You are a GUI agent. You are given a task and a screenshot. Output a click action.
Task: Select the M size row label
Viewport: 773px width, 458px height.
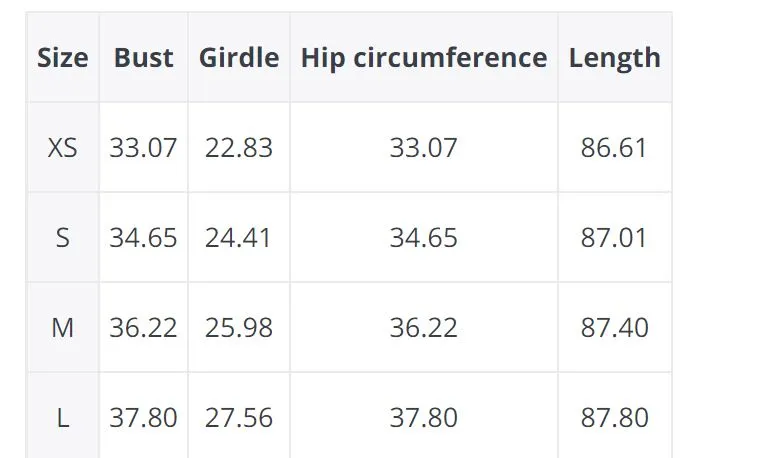pos(63,328)
